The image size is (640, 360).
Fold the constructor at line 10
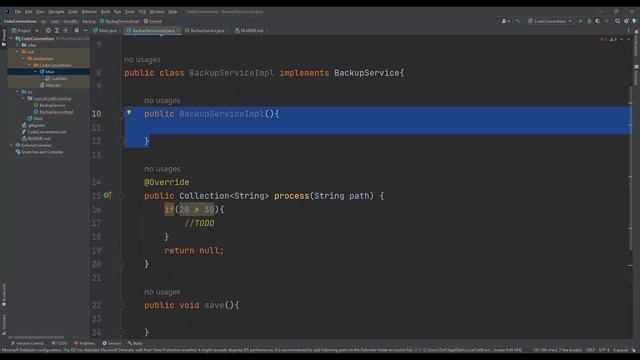pos(121,114)
